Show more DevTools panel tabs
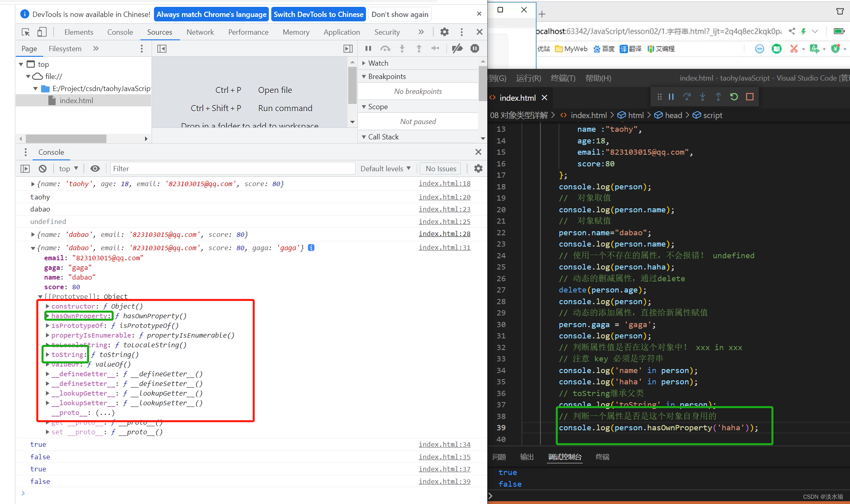The width and height of the screenshot is (850, 504). click(x=421, y=32)
